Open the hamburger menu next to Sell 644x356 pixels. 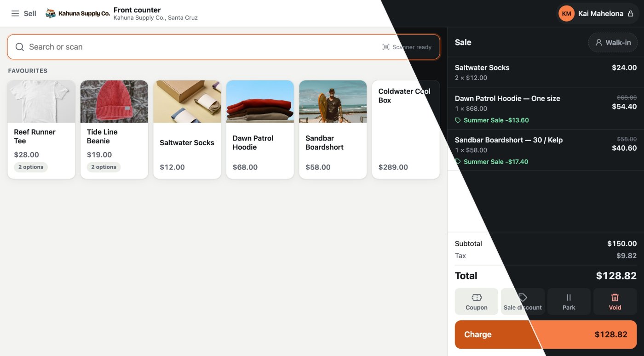[x=15, y=14]
